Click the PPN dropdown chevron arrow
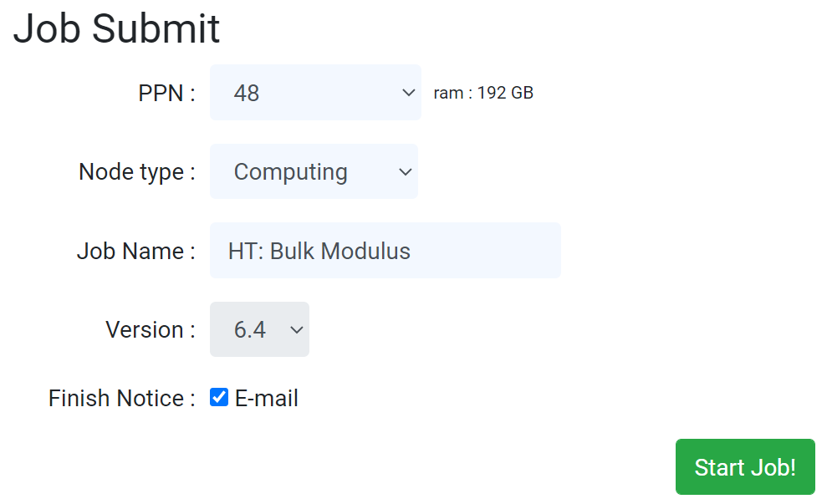The image size is (827, 504). pyautogui.click(x=408, y=93)
